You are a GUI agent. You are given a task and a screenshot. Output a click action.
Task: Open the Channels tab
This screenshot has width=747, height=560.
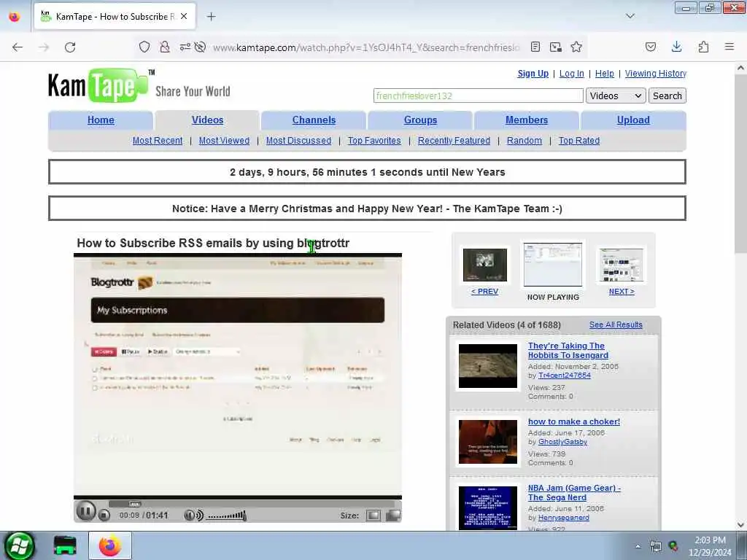pyautogui.click(x=314, y=120)
